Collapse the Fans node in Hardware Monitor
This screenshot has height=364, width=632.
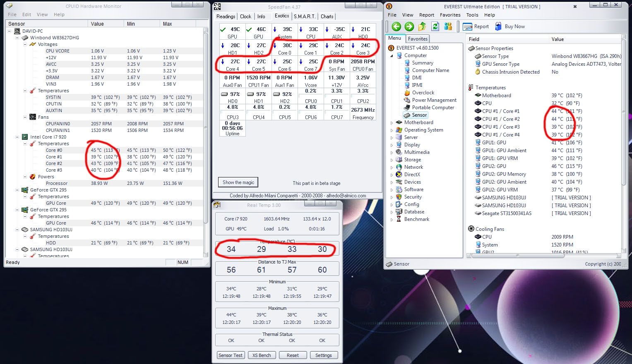pyautogui.click(x=25, y=117)
